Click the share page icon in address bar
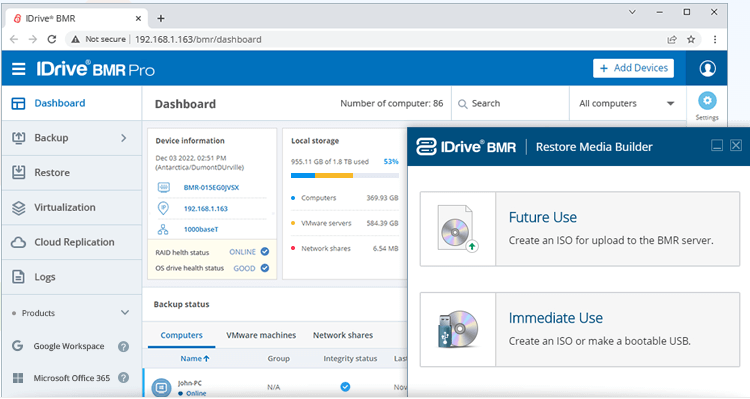 coord(672,39)
